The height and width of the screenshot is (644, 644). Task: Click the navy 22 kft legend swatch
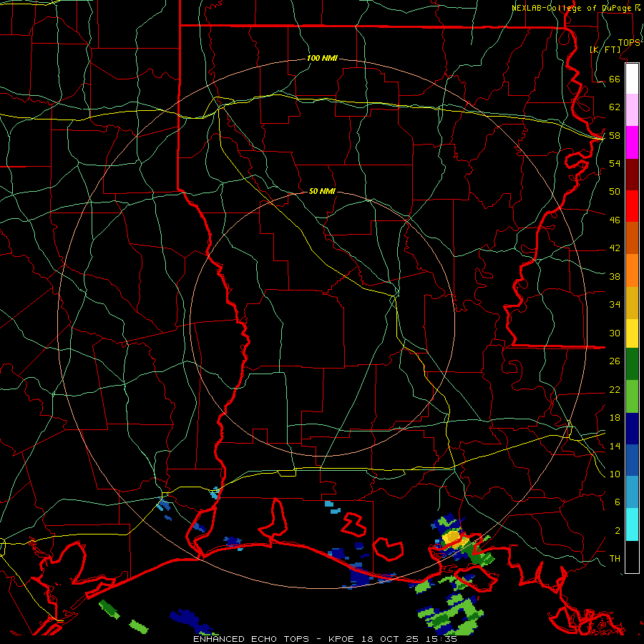632,429
